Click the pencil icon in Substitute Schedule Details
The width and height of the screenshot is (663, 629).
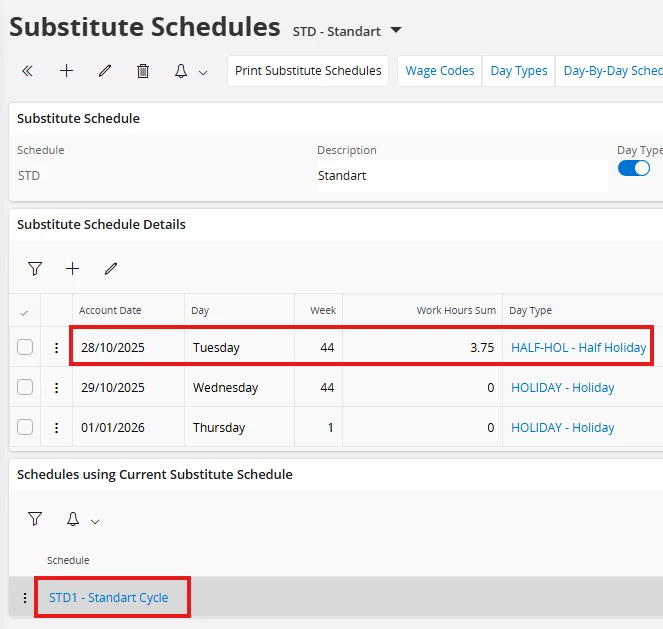pyautogui.click(x=111, y=268)
